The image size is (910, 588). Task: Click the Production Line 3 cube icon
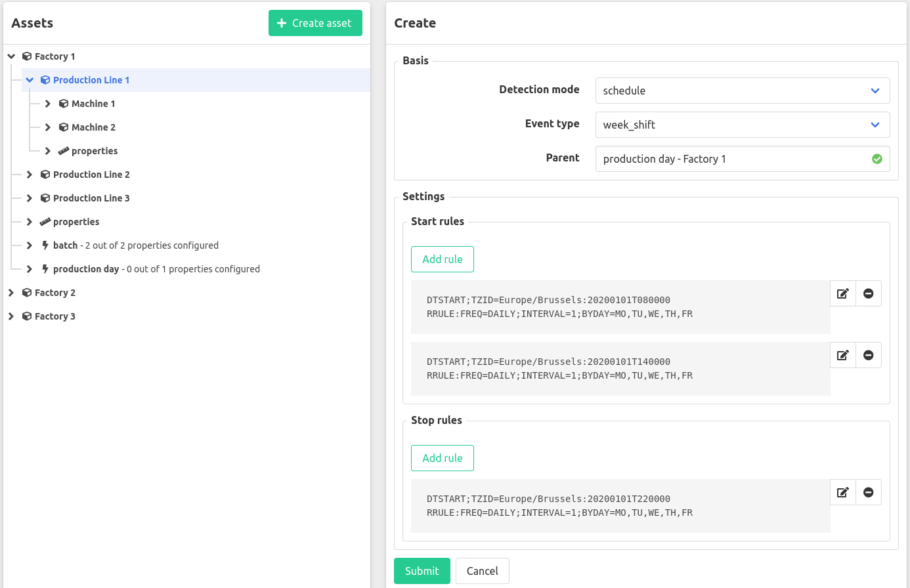pos(45,198)
